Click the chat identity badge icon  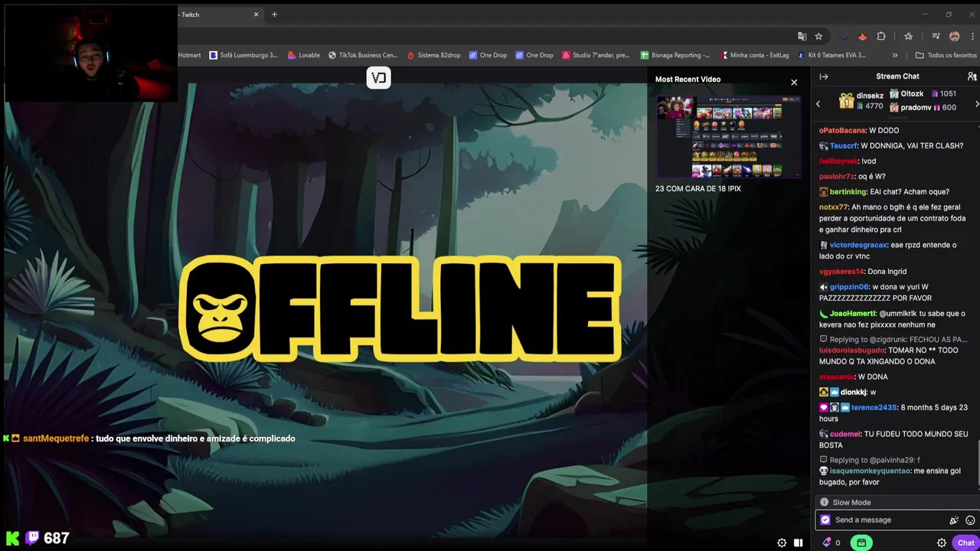pyautogui.click(x=825, y=520)
